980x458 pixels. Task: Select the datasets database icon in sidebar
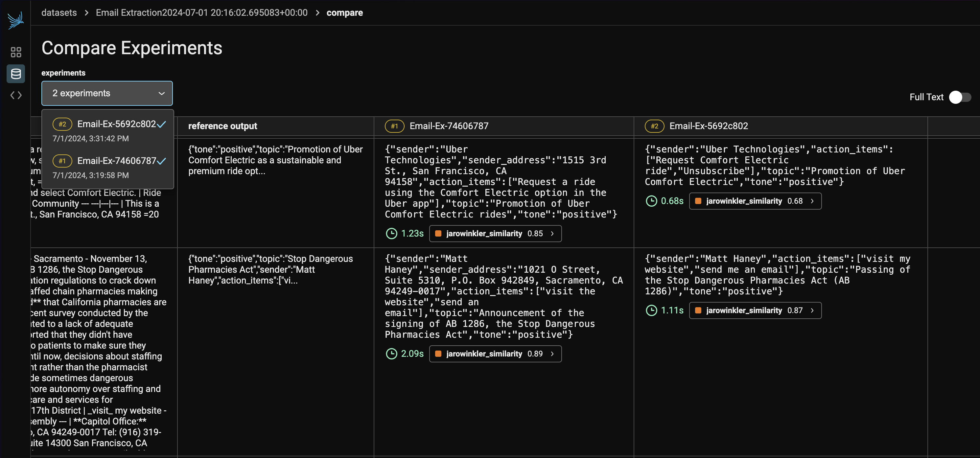[15, 74]
